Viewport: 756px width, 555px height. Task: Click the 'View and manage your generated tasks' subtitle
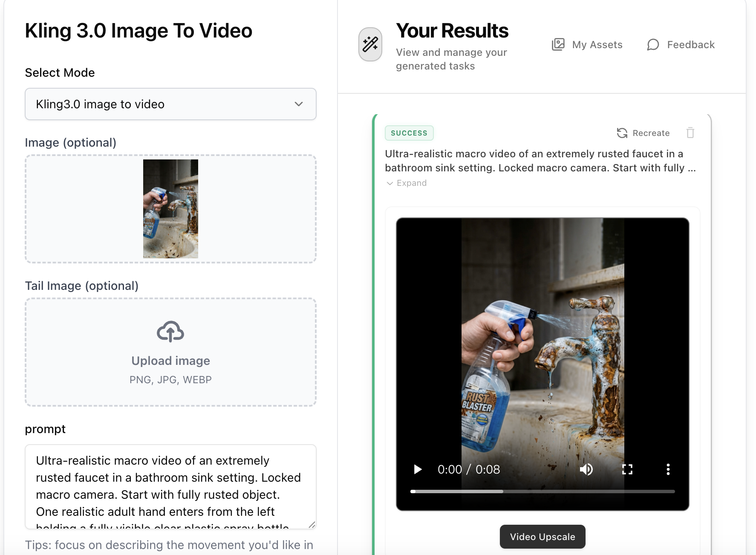451,59
